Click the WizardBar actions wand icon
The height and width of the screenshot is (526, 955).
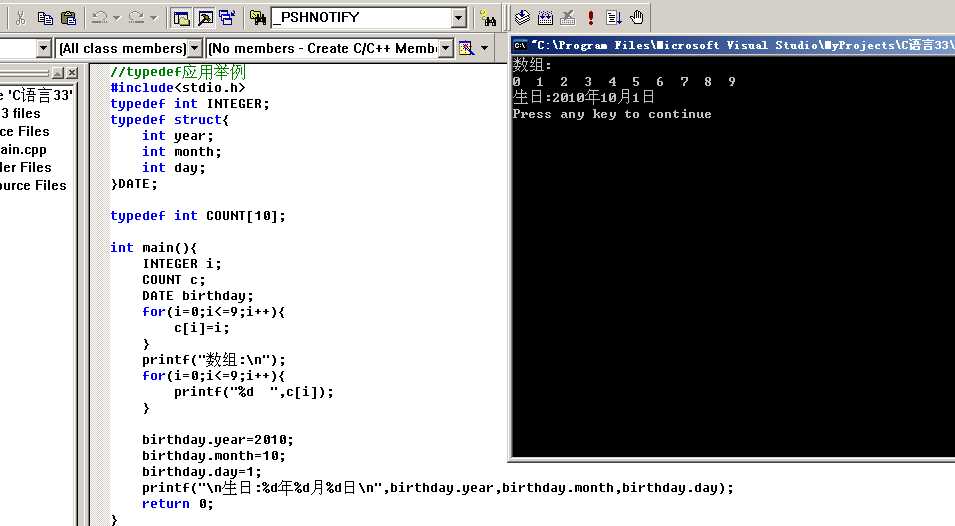[x=467, y=48]
